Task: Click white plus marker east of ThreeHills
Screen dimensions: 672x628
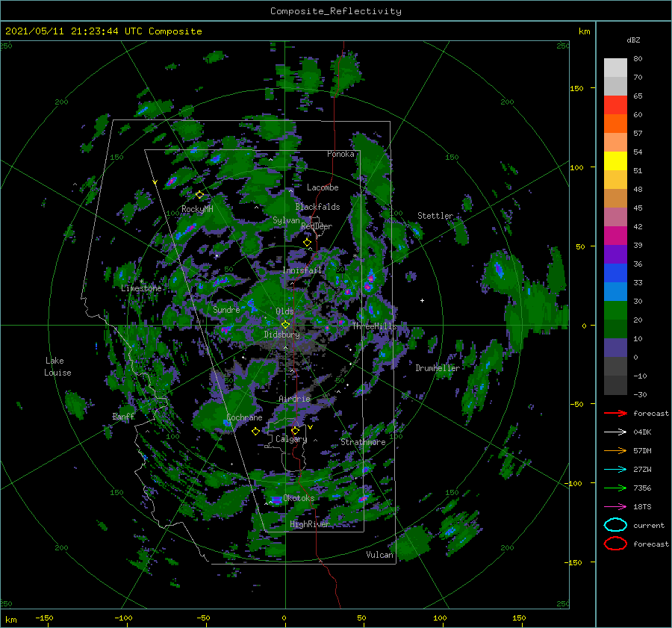Action: point(422,300)
